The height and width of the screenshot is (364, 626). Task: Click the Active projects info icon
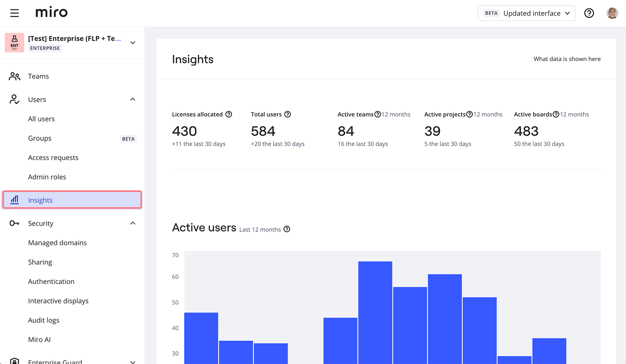(x=469, y=114)
